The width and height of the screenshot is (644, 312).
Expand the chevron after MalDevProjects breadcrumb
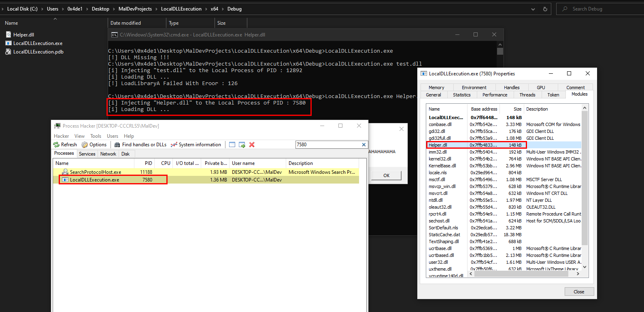(x=156, y=9)
